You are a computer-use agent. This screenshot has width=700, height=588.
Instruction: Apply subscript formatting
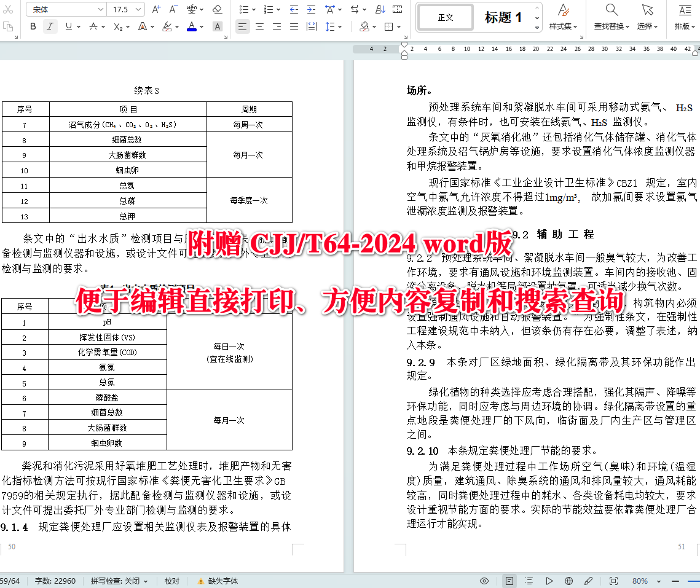[119, 27]
